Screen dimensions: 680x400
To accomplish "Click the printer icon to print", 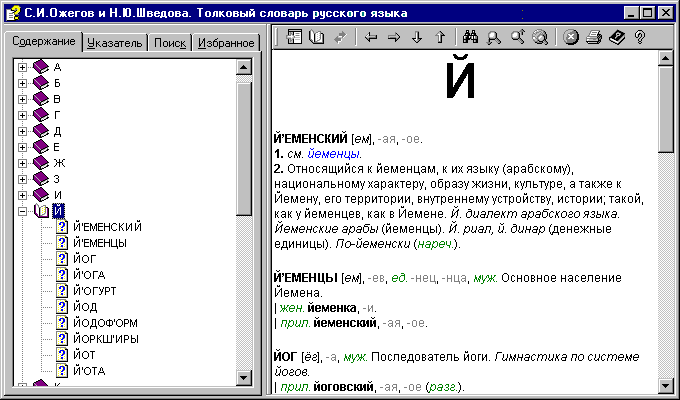I will click(x=594, y=37).
